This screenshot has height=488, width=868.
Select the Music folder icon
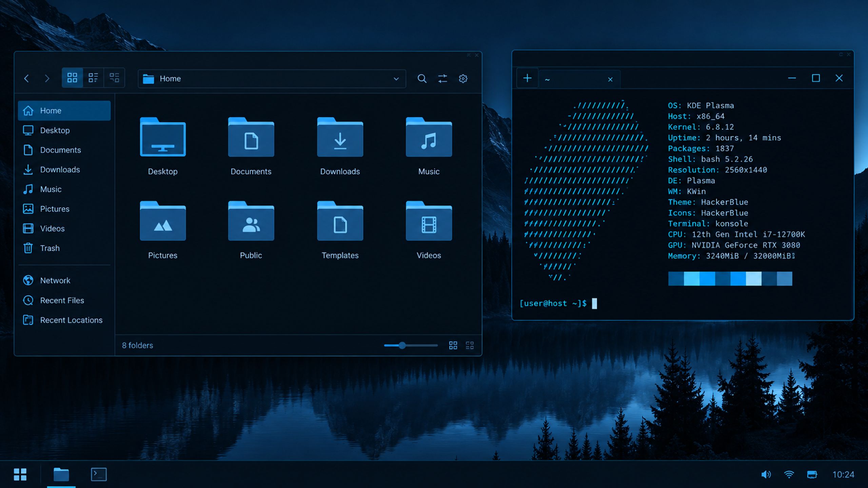[429, 137]
